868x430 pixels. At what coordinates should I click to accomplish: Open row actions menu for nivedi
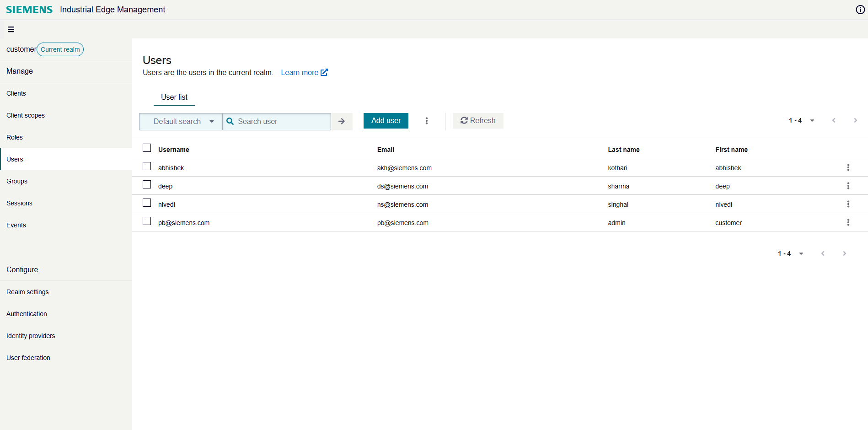click(848, 204)
